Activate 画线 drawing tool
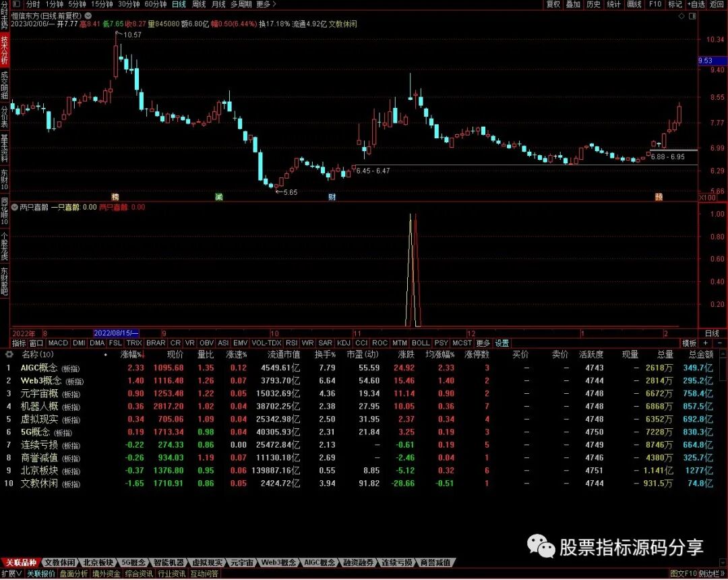Viewport: 728px width, 580px height. coord(634,4)
